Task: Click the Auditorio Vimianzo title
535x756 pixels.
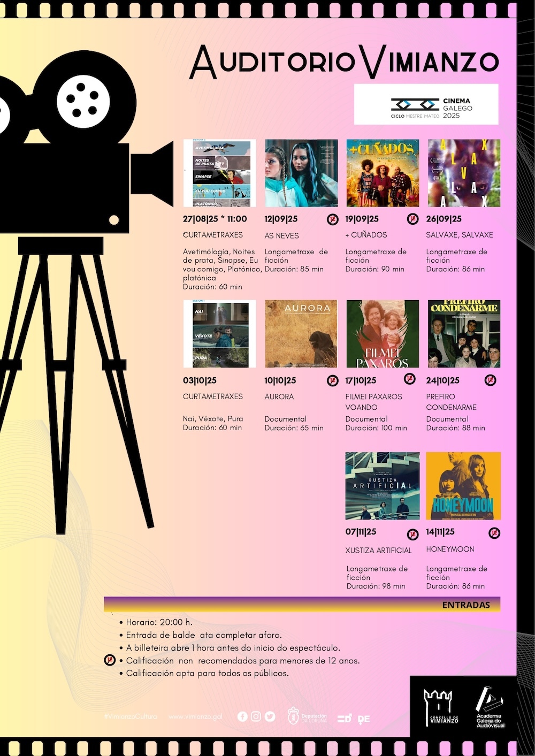Action: pyautogui.click(x=345, y=61)
